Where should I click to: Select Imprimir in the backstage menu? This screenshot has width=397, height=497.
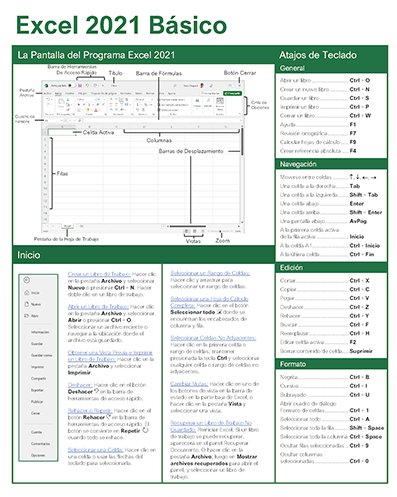pos(37,367)
